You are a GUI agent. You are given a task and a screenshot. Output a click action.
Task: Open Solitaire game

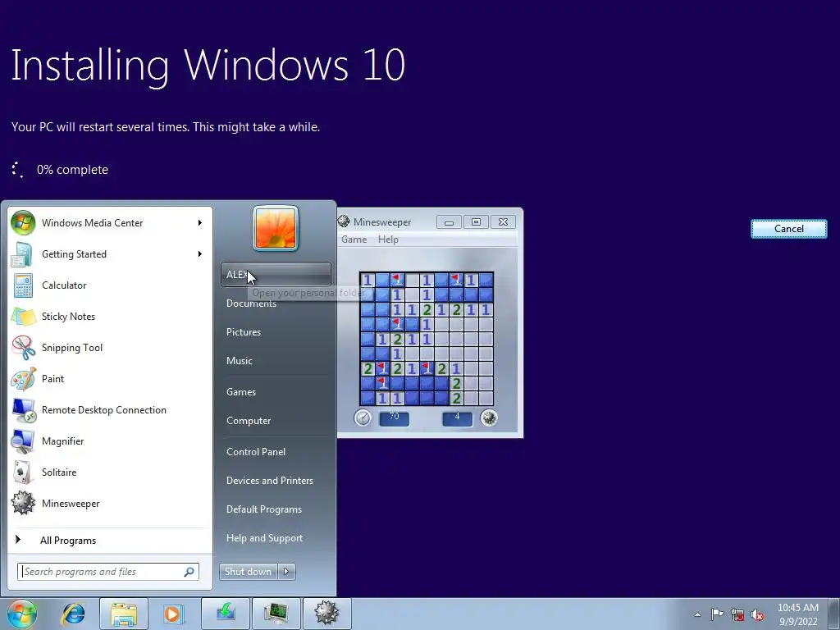(110, 472)
